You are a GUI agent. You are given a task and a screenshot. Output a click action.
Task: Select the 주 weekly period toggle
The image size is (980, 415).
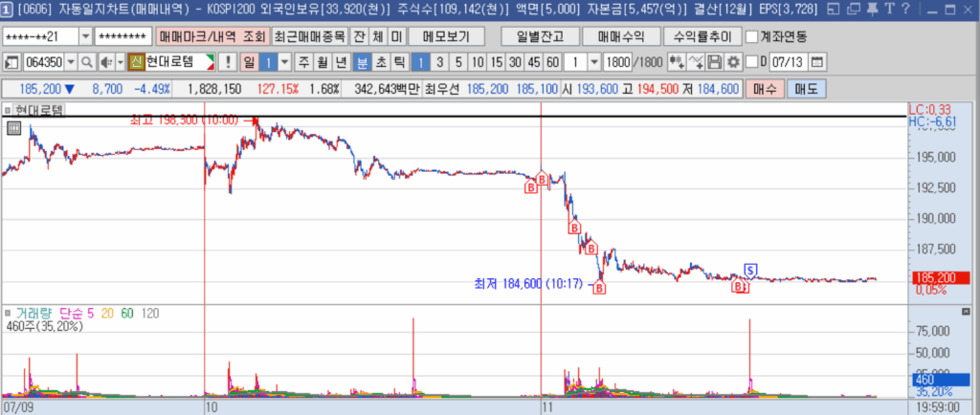303,62
